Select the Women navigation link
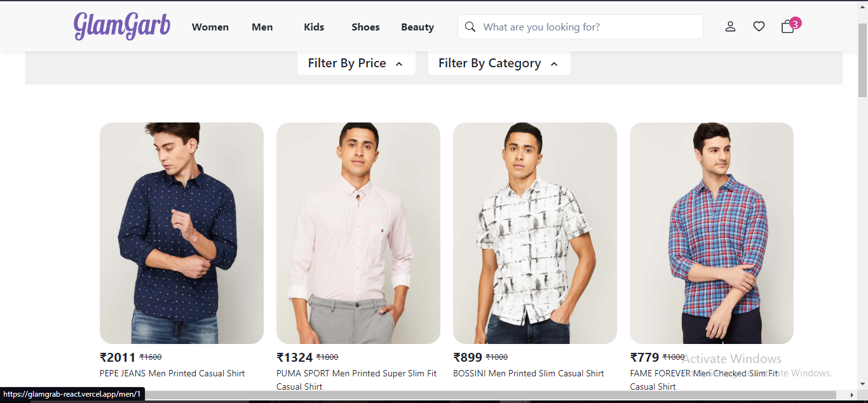868x403 pixels. [210, 27]
